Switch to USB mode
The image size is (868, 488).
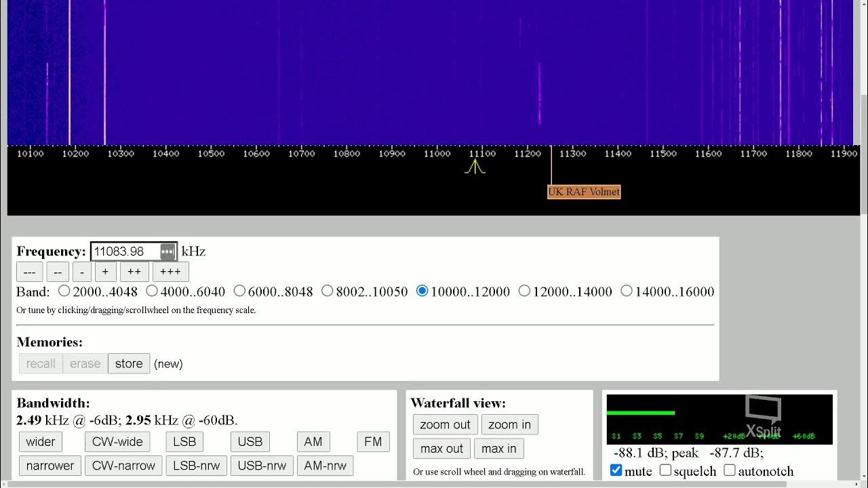[250, 442]
